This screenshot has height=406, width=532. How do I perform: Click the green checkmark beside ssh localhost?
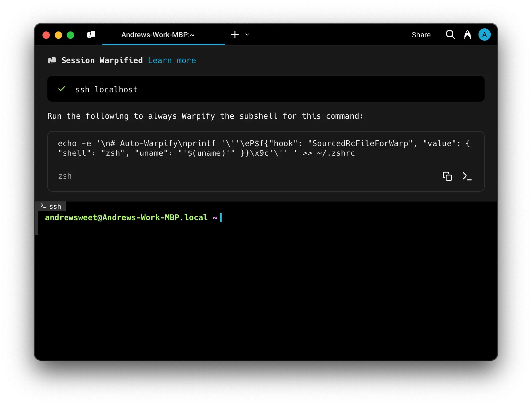pyautogui.click(x=62, y=89)
